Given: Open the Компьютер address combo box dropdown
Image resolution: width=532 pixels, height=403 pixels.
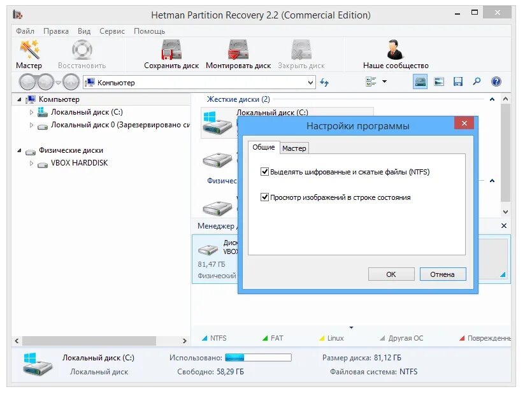Looking at the screenshot, I should [310, 83].
